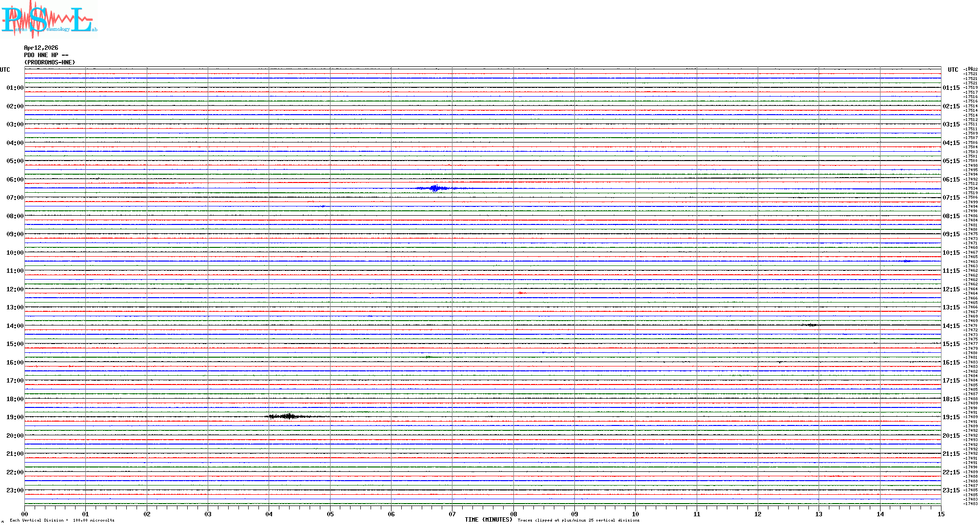Click the green event burst below 15:00 row

coord(428,357)
